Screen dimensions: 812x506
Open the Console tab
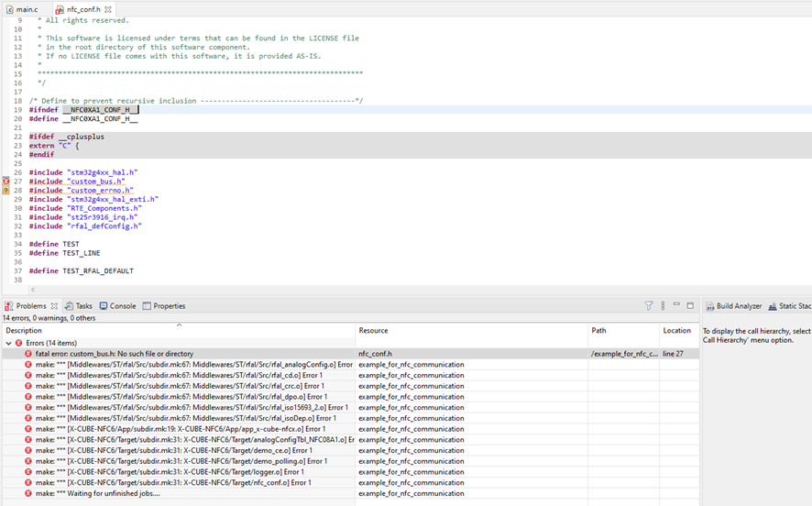click(x=117, y=306)
